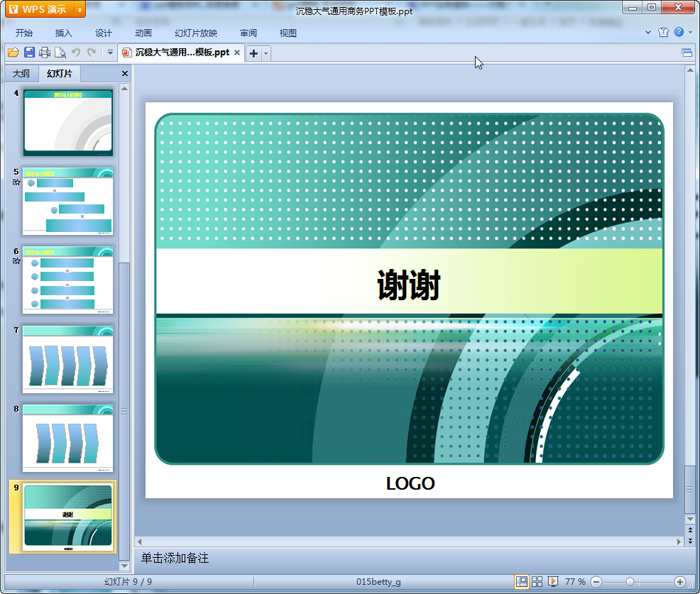This screenshot has width=700, height=594.
Task: Click the LOGO text on the slide
Action: coord(410,483)
